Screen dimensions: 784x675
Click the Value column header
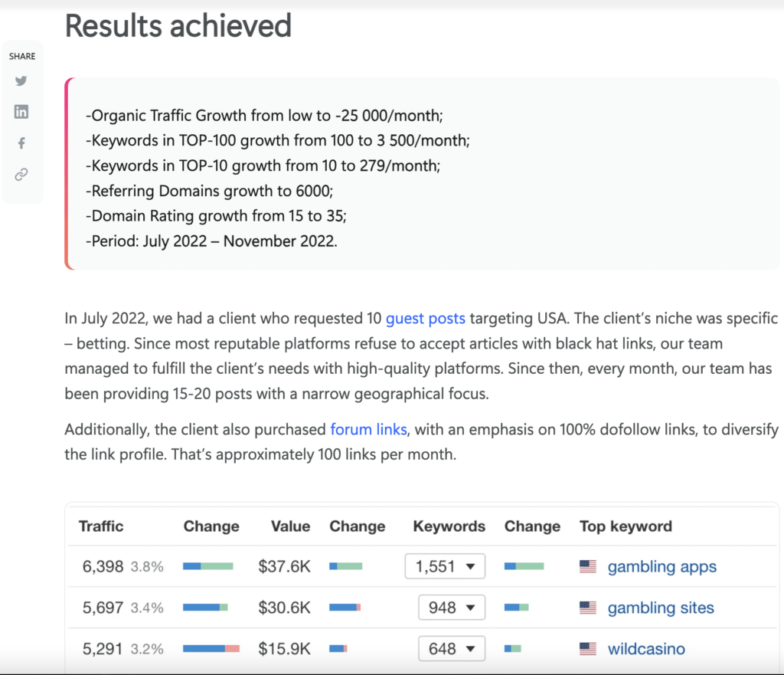(290, 526)
